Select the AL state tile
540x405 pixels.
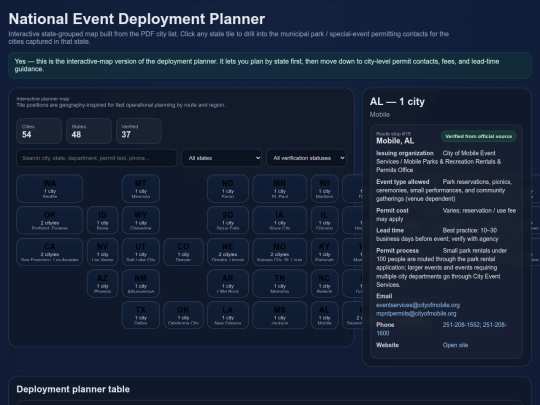click(324, 315)
